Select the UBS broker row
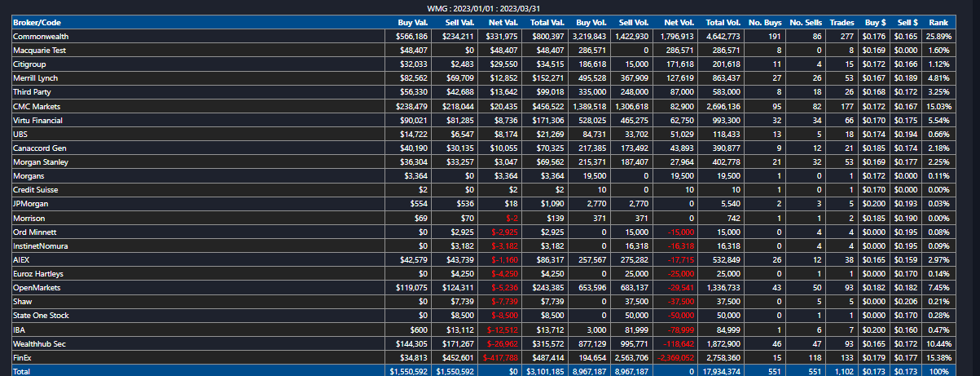980x376 pixels. pyautogui.click(x=482, y=134)
